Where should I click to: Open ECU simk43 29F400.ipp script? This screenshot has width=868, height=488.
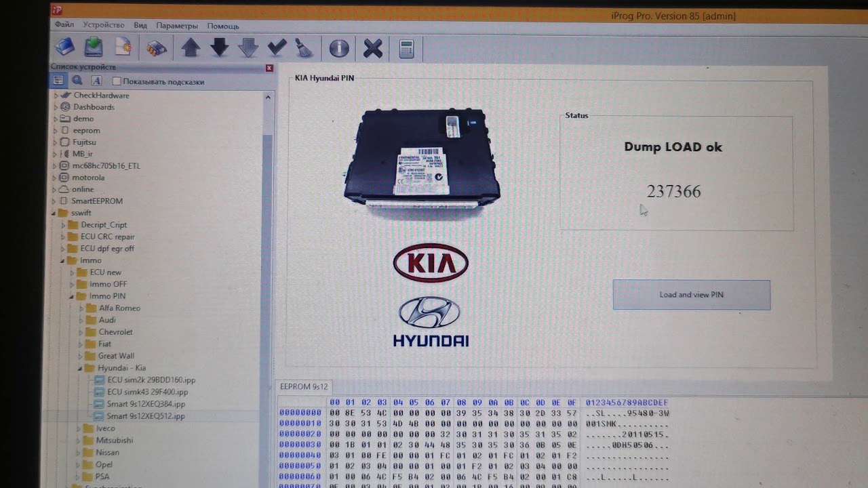click(147, 392)
